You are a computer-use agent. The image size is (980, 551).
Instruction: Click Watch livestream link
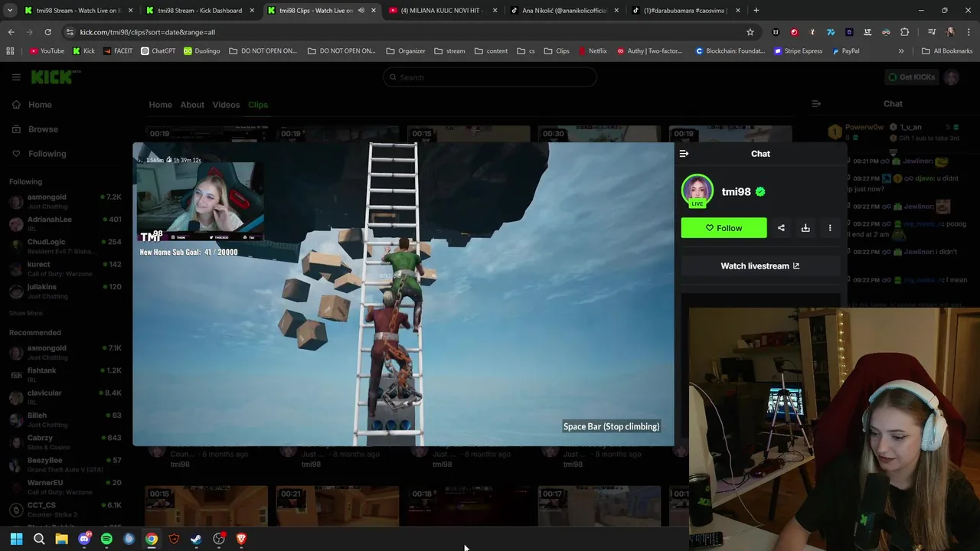[x=760, y=266]
